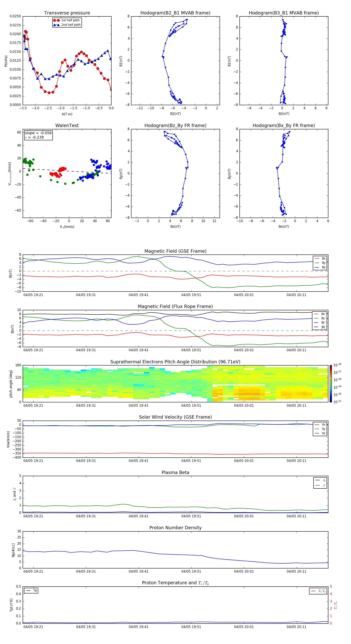Click the 'Bx' legend entry in GSE panel
The image size is (351, 644).
(x=320, y=259)
